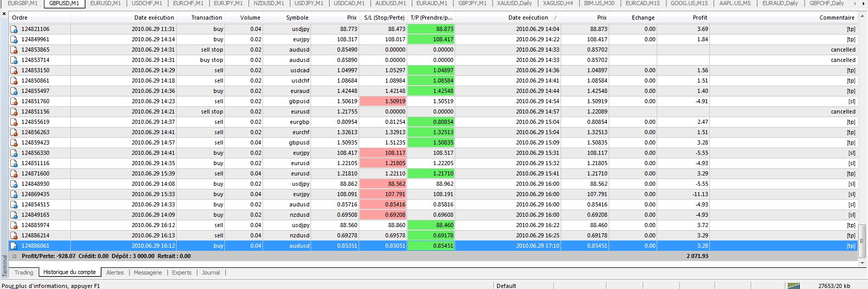
Task: Click the order icon for ticket 124869435
Action: [14, 194]
